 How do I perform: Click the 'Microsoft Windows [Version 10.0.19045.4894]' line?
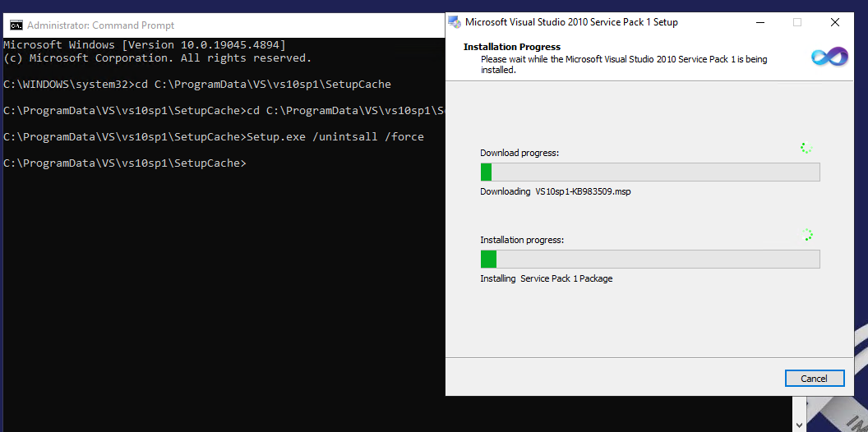[x=145, y=44]
